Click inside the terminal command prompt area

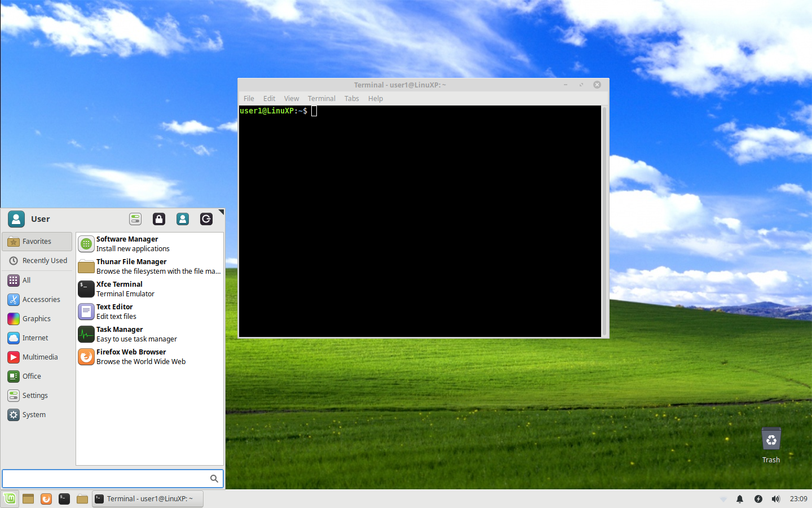point(420,221)
